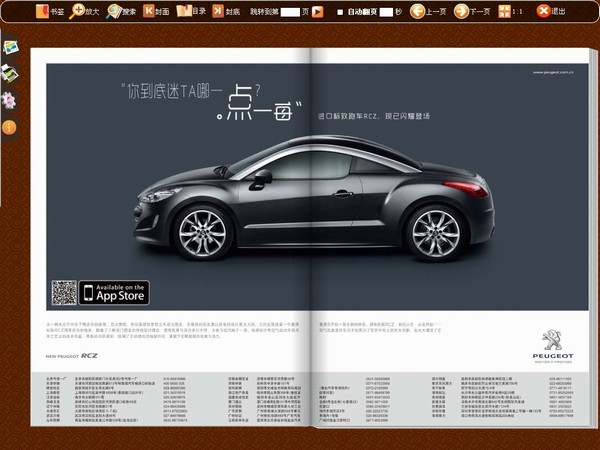Screen dimensions: 600x450
Task: Click the orange go-to-page play button
Action: [x=317, y=12]
